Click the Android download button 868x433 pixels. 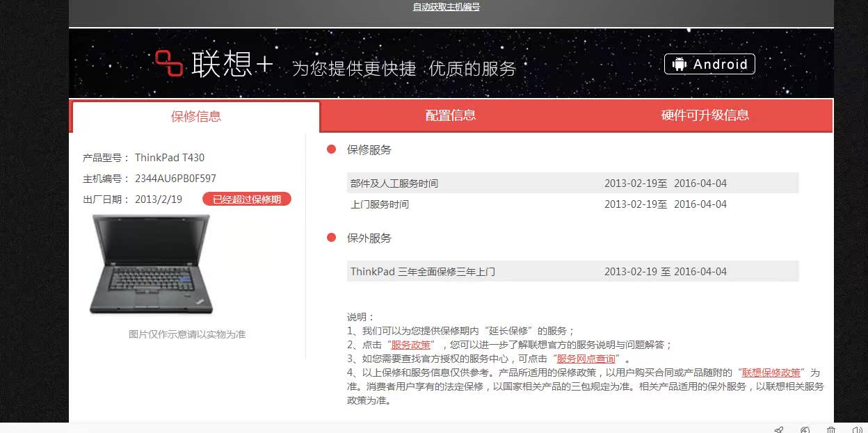point(709,64)
